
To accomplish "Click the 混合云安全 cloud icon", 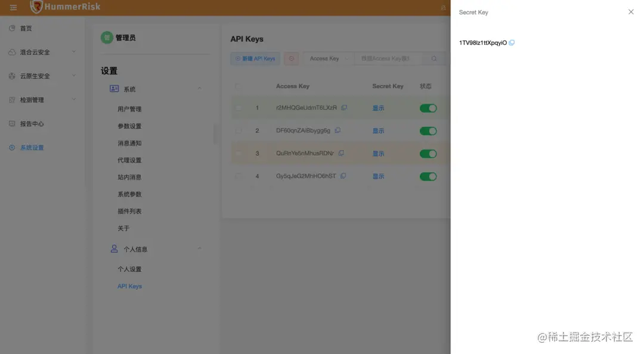I will point(12,52).
